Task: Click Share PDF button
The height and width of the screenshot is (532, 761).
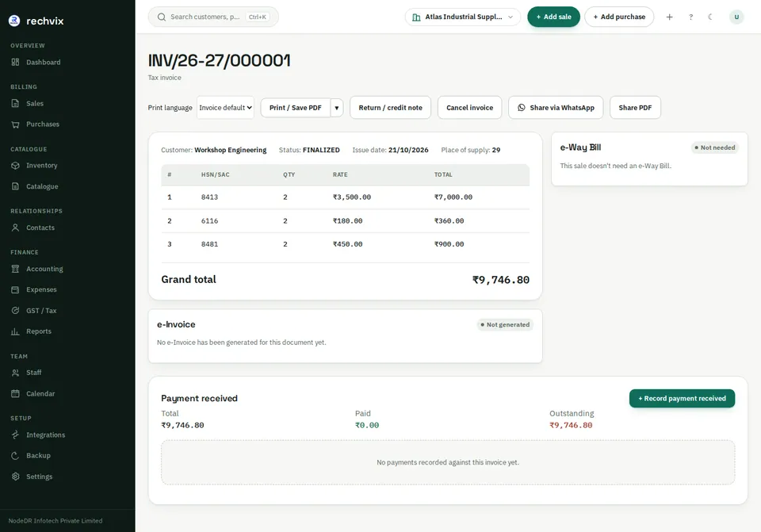Action: tap(635, 108)
